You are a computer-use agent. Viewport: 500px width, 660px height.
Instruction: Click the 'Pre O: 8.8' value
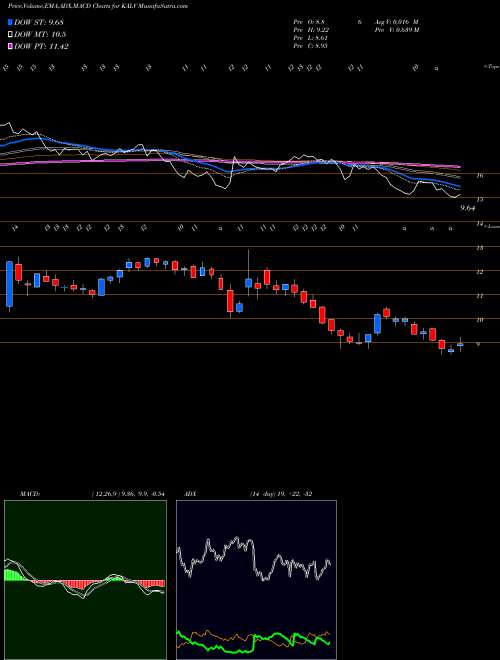(x=309, y=21)
